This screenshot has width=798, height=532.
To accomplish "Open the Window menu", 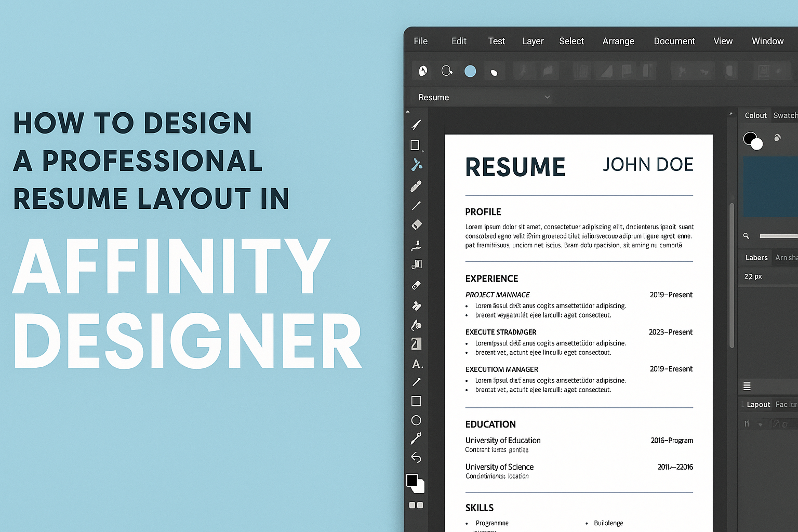I will (767, 41).
